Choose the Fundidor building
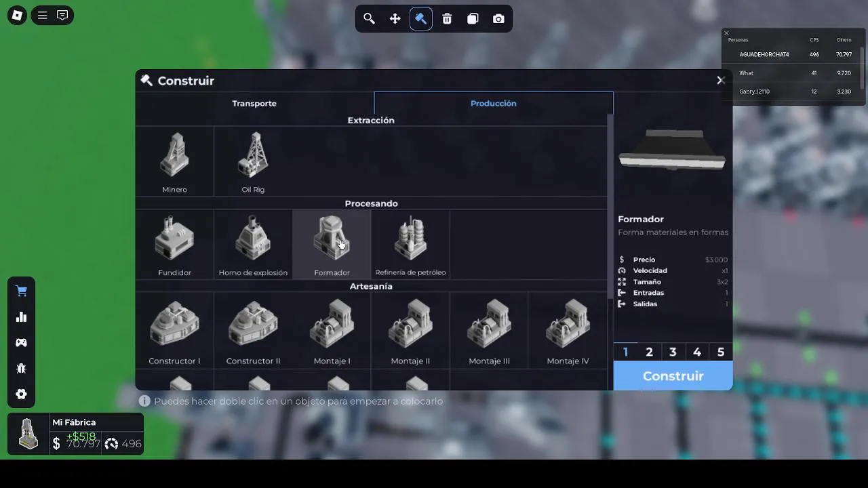This screenshot has width=868, height=488. coord(174,245)
